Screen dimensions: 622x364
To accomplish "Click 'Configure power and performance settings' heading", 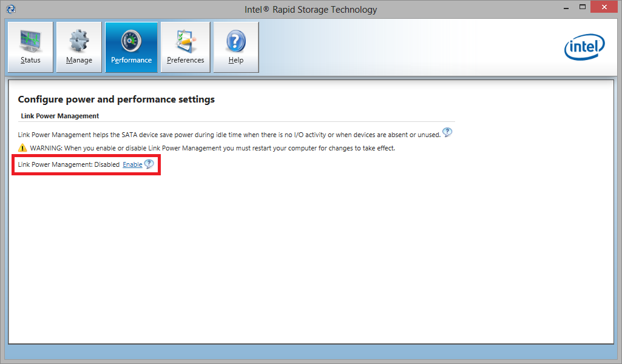I will point(117,99).
